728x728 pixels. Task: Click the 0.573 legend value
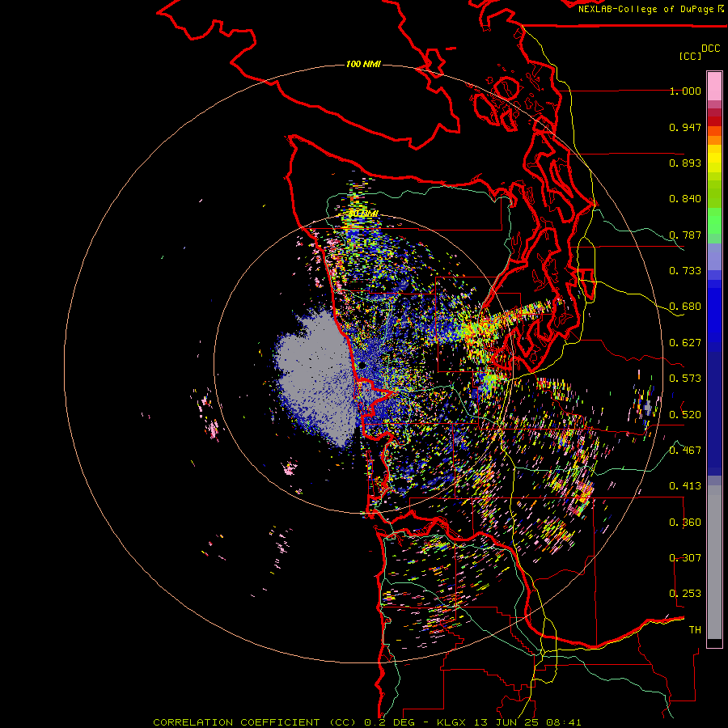point(685,379)
